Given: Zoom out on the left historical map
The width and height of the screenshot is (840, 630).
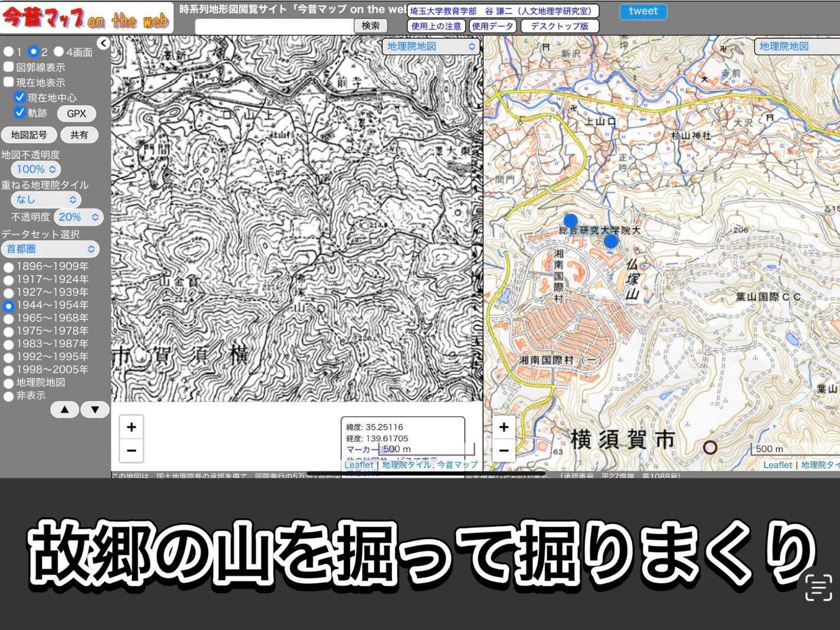Looking at the screenshot, I should point(131,451).
